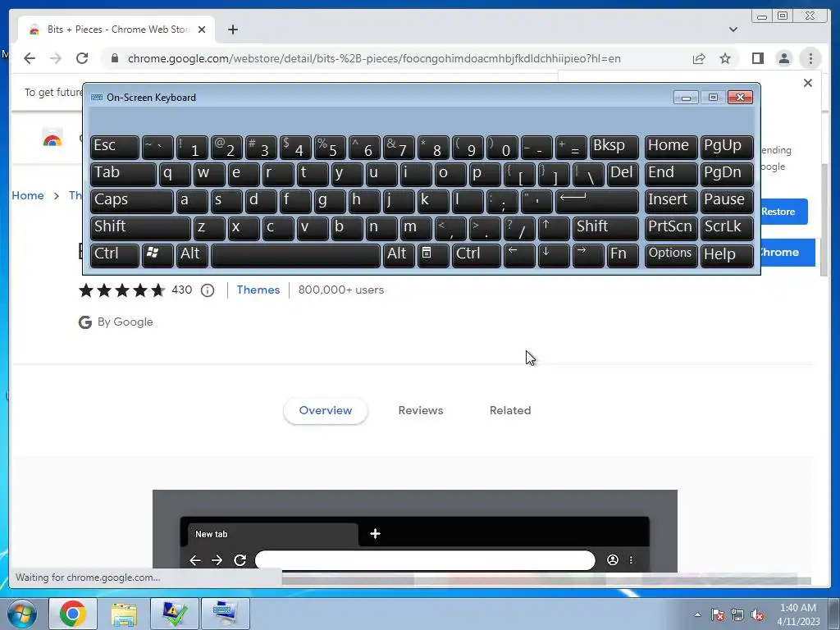This screenshot has width=840, height=630.
Task: Click the chrome.google.com address bar
Action: pos(374,58)
